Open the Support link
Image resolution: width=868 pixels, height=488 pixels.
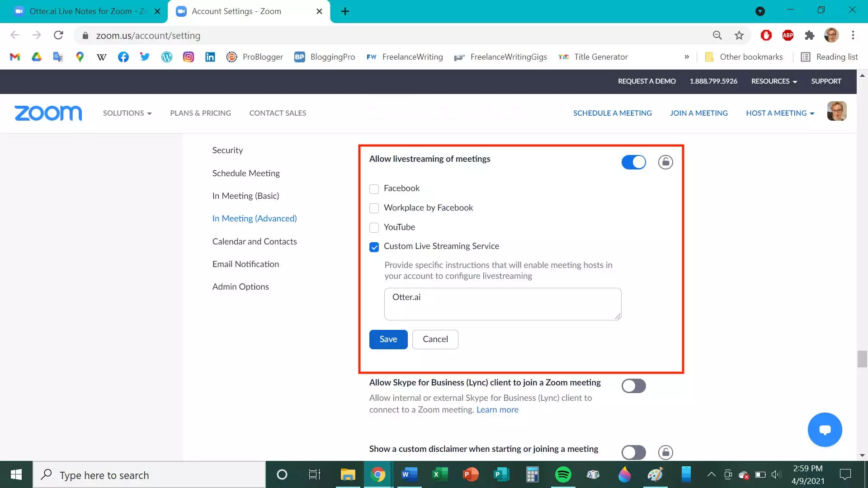[826, 81]
